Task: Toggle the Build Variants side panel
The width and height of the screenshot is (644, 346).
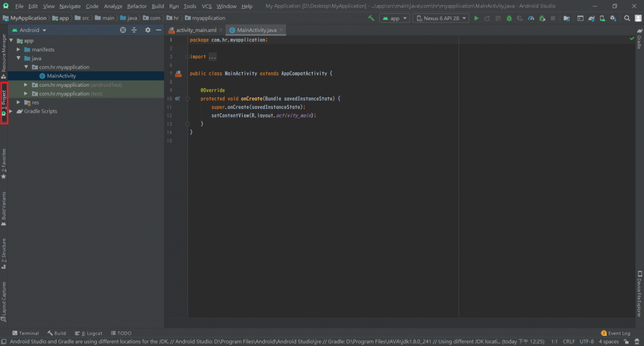Action: 4,208
